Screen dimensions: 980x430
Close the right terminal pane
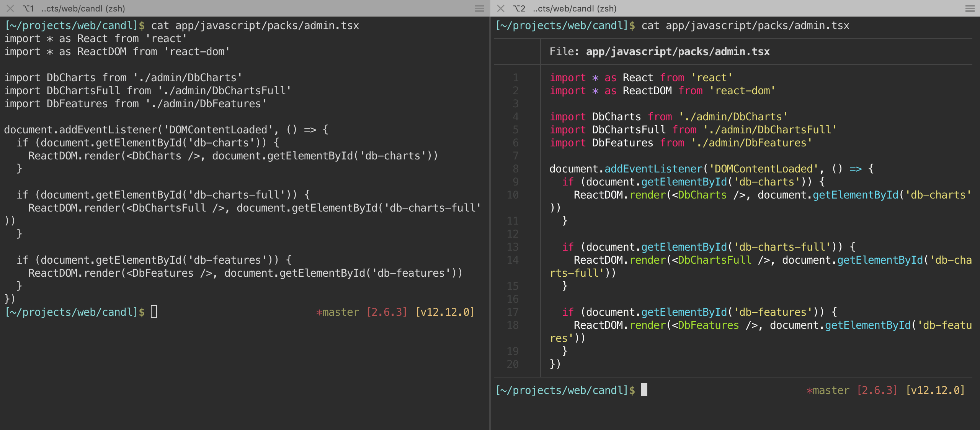(x=500, y=8)
